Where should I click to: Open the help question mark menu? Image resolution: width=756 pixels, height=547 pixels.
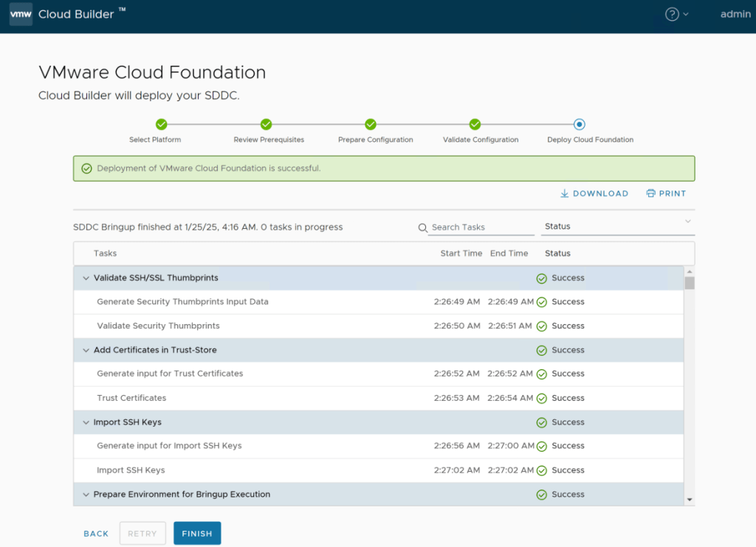[673, 14]
